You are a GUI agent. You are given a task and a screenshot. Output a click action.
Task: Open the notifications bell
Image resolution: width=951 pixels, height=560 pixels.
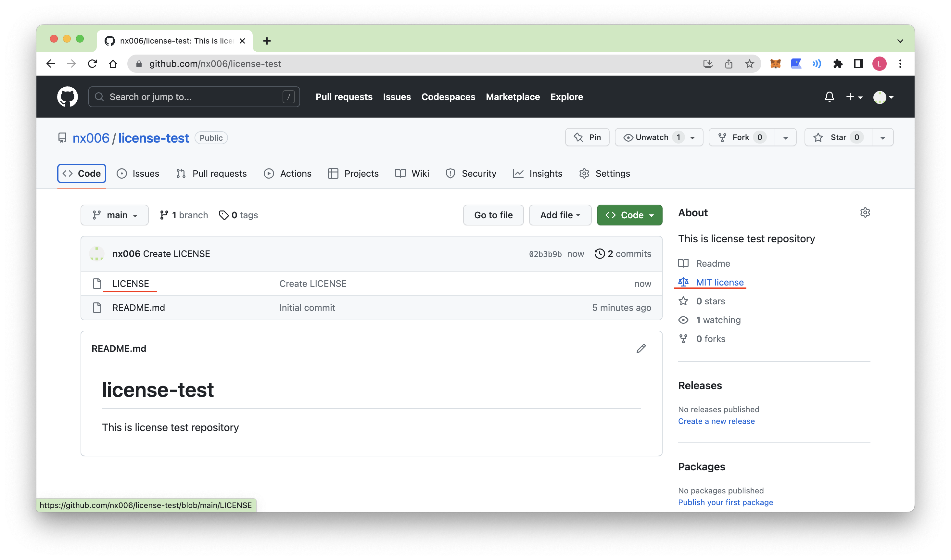coord(829,97)
